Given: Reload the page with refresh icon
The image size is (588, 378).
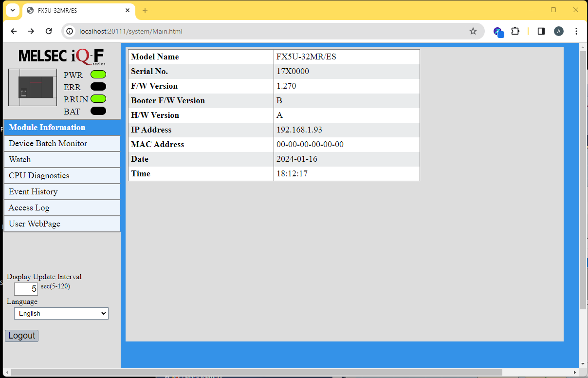Looking at the screenshot, I should (49, 31).
